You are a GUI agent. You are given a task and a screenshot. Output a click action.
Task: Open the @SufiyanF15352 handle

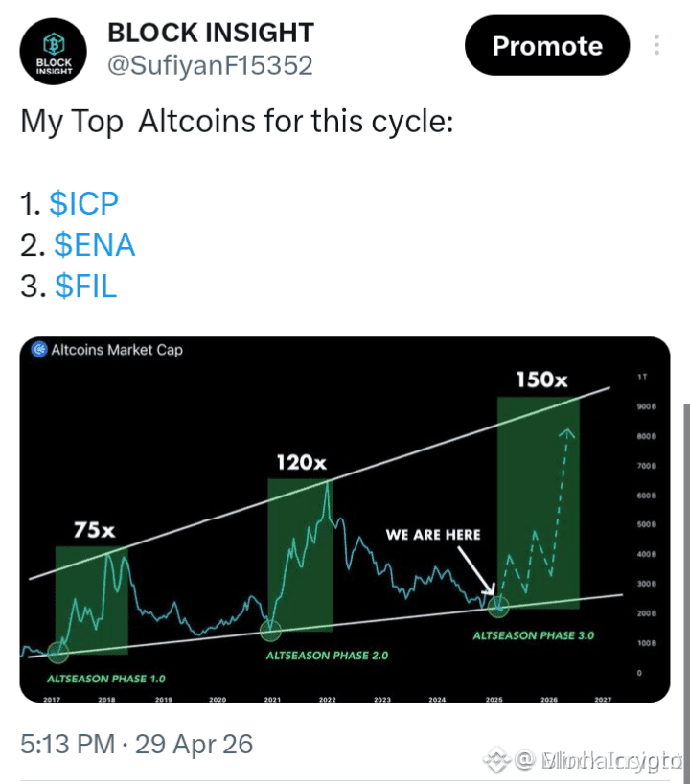pos(210,65)
